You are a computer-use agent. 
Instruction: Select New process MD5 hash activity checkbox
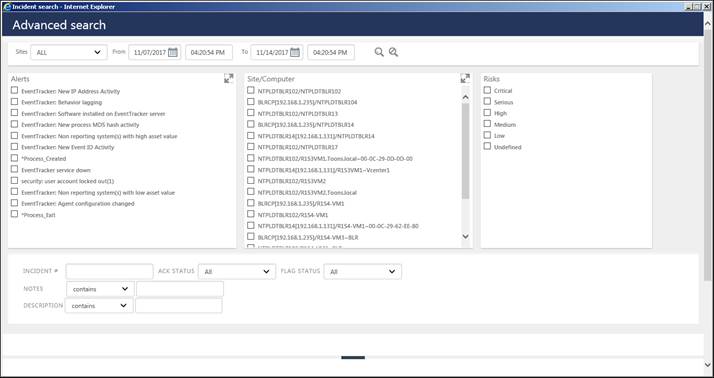click(x=15, y=124)
